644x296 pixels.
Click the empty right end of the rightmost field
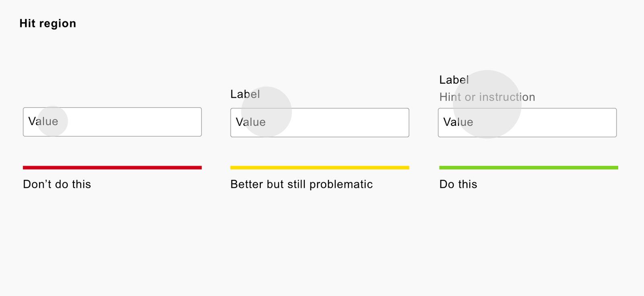coord(596,123)
